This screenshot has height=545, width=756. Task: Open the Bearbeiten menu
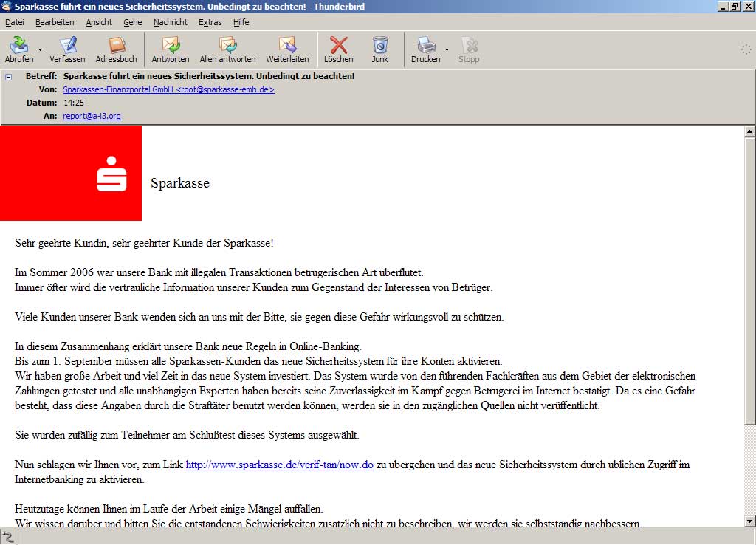coord(55,22)
